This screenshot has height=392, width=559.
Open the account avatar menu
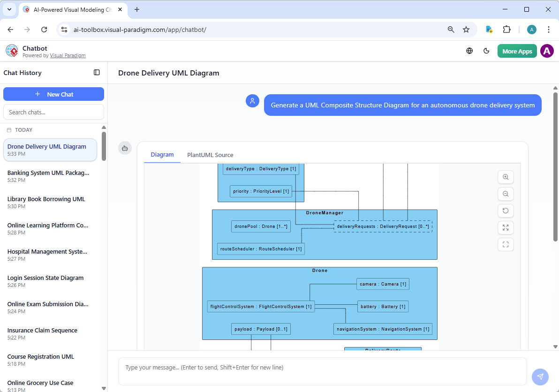pyautogui.click(x=547, y=51)
